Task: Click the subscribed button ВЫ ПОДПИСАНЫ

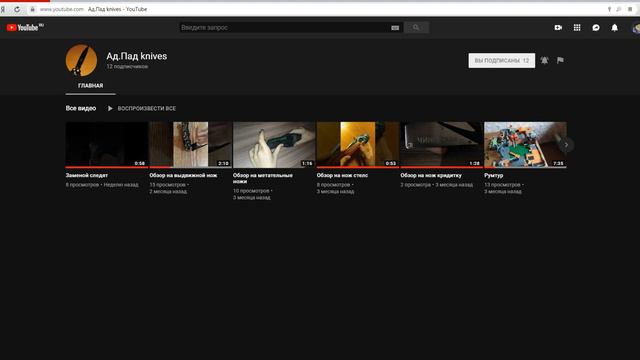Action: coord(502,60)
